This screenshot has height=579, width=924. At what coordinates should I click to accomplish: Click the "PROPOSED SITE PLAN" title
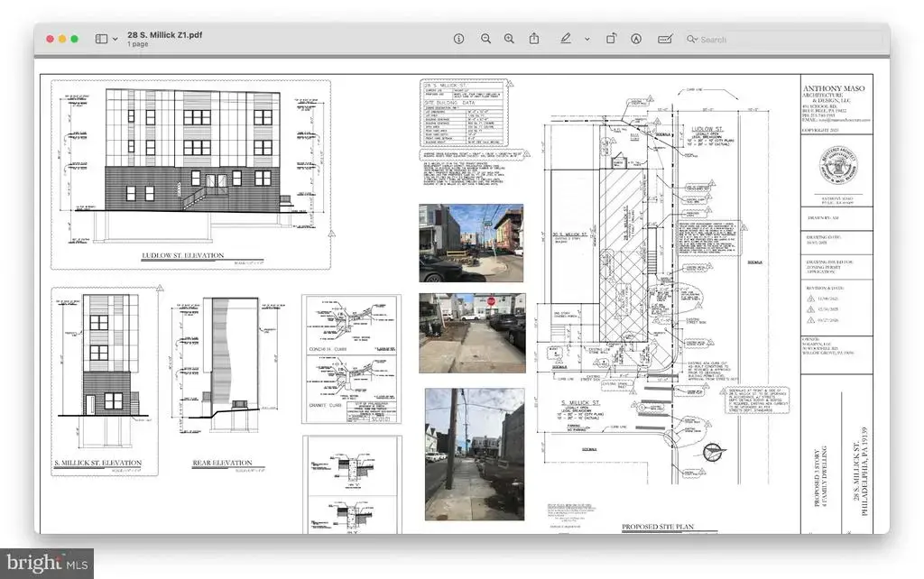(658, 527)
